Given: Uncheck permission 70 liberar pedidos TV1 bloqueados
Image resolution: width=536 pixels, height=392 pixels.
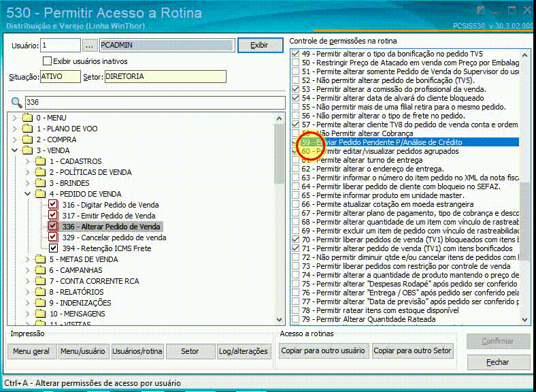Looking at the screenshot, I should click(296, 240).
